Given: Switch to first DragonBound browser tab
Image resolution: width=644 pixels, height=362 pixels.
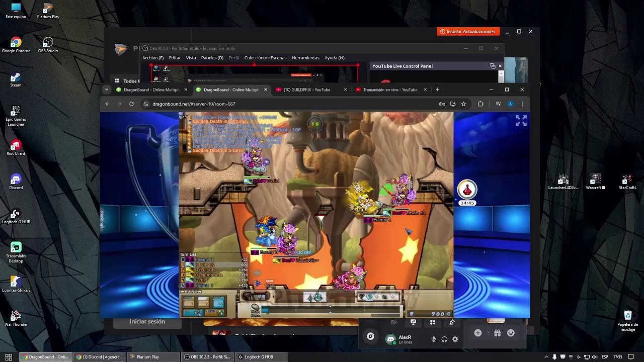Looking at the screenshot, I should tap(152, 89).
